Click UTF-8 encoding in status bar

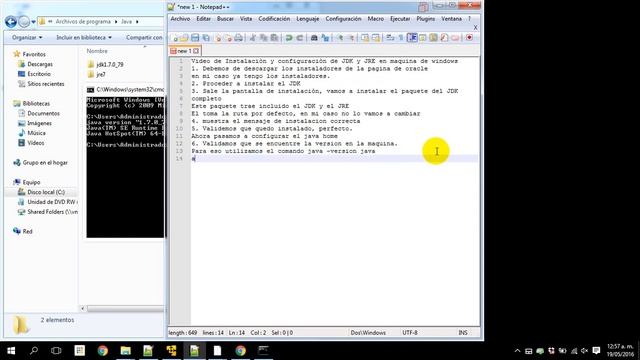point(410,333)
